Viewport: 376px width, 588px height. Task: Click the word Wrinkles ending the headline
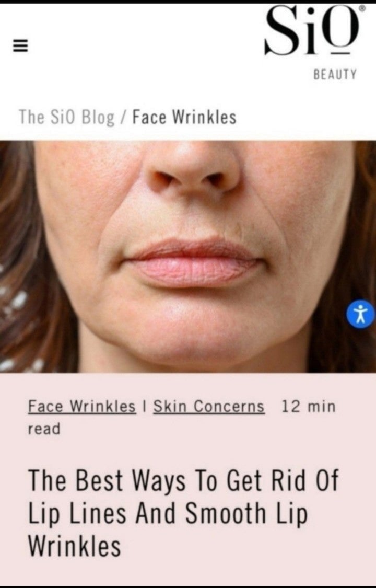75,546
